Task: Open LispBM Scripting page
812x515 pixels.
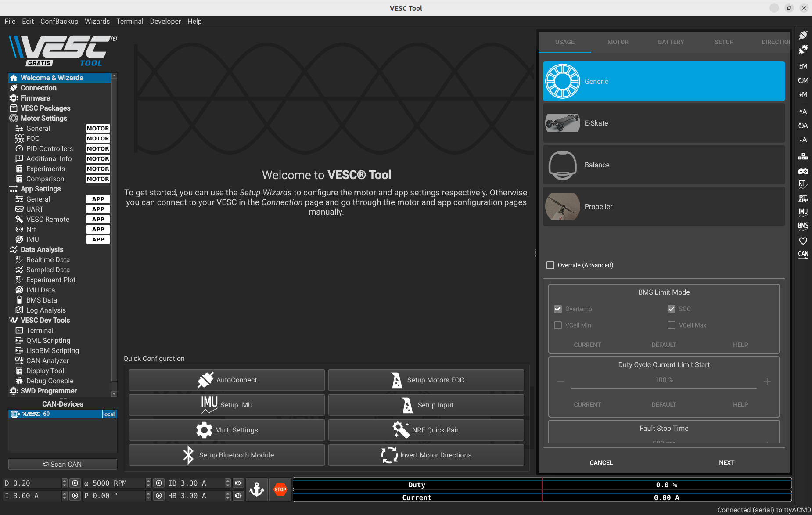Action: [53, 351]
